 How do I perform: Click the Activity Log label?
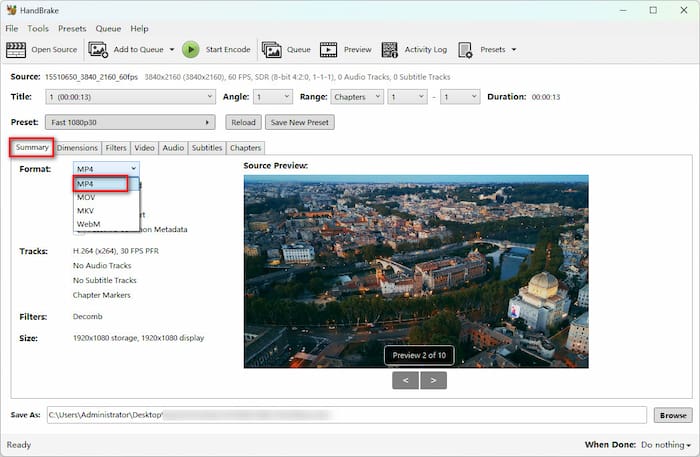(425, 50)
